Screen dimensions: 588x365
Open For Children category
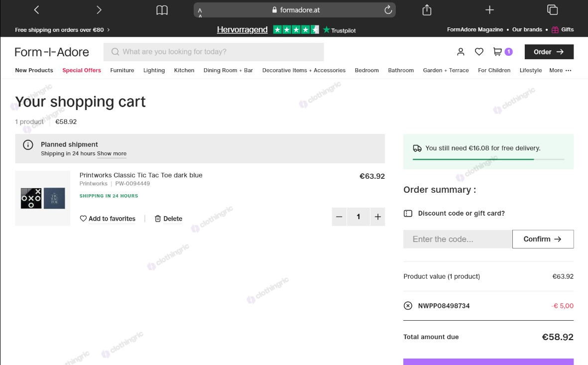[494, 70]
